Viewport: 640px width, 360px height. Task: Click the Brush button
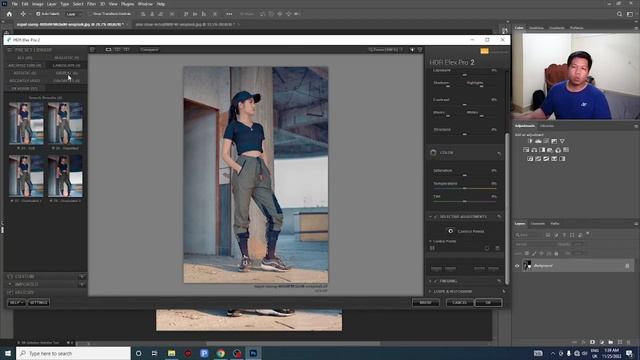[426, 302]
